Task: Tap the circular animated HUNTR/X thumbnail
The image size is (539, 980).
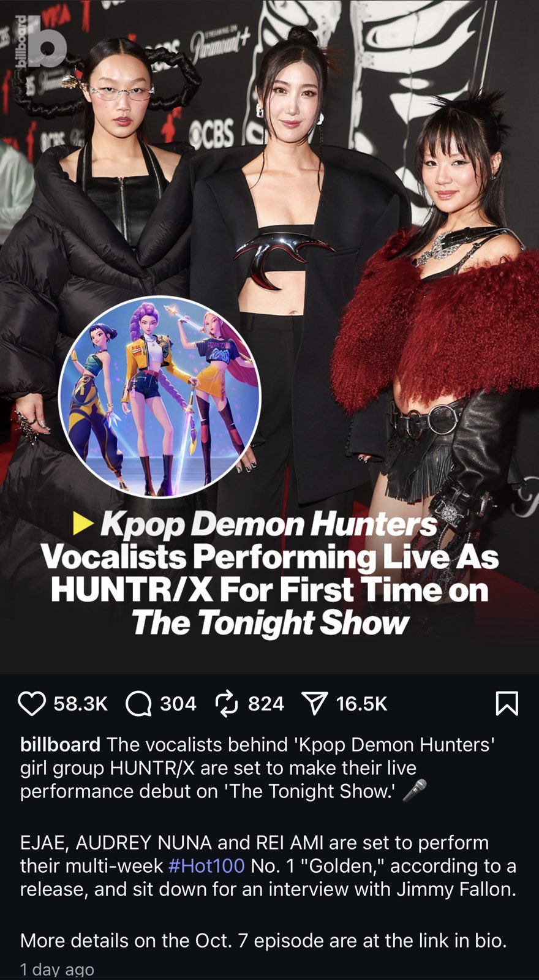Action: [160, 397]
